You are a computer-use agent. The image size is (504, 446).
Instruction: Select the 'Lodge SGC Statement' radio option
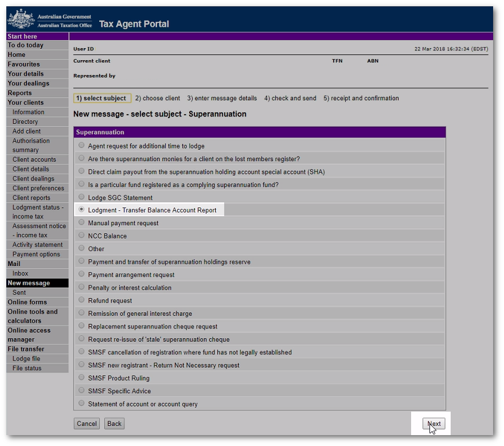point(81,197)
